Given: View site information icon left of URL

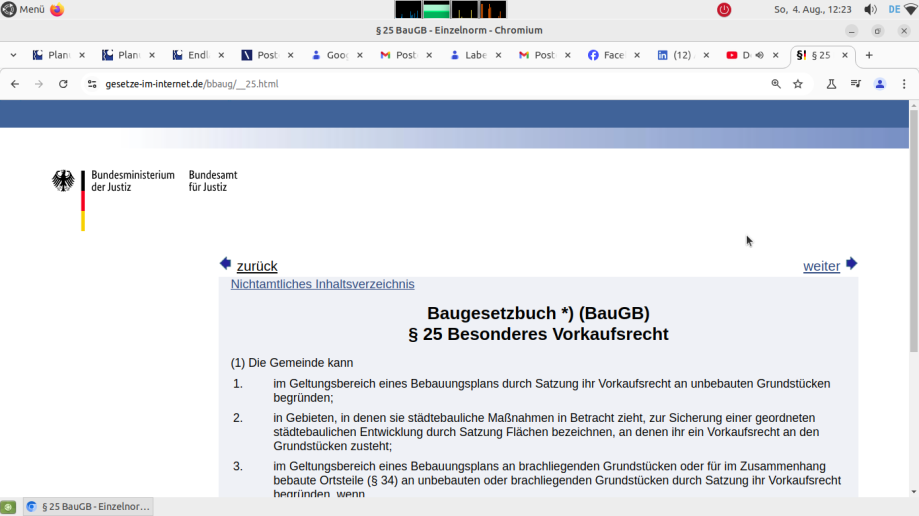Looking at the screenshot, I should tap(92, 84).
